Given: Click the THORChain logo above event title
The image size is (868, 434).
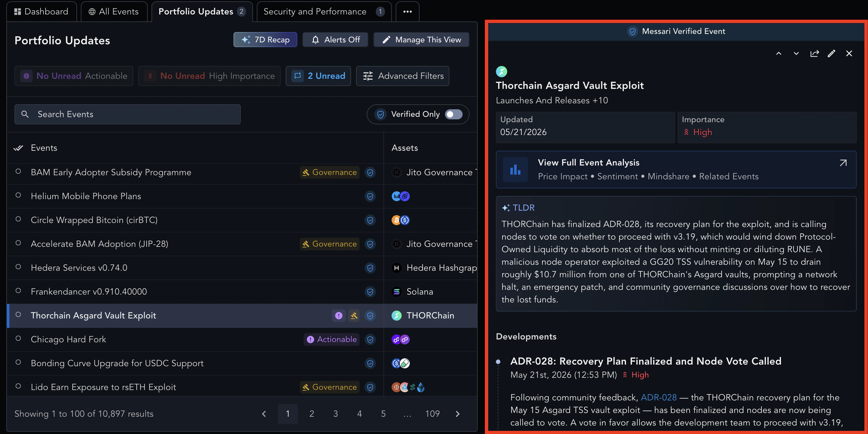Looking at the screenshot, I should (x=501, y=71).
